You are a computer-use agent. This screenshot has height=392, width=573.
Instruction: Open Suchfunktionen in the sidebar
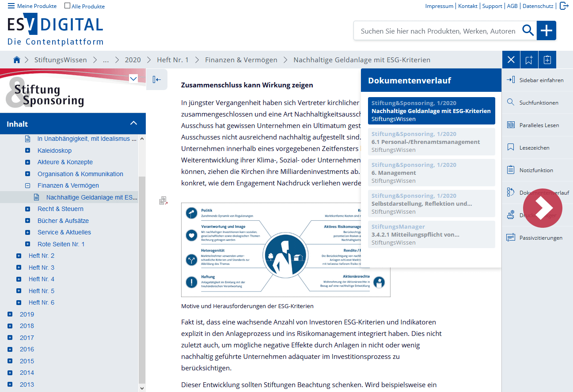[x=537, y=102]
